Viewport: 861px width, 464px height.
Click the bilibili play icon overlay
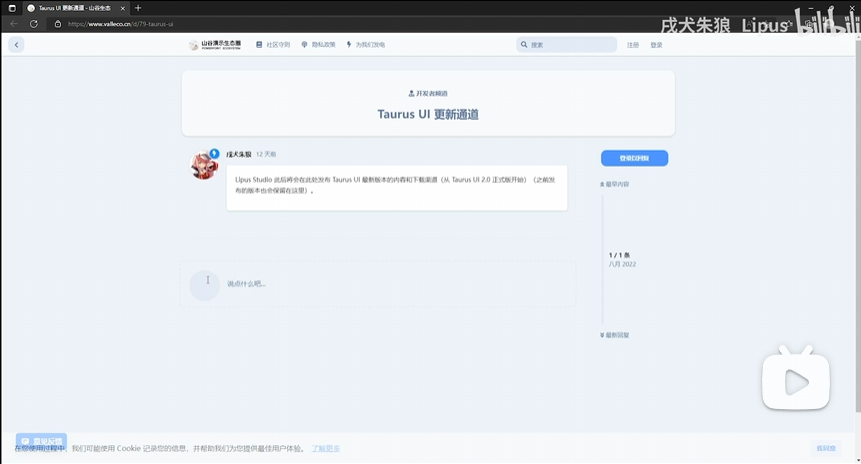pos(796,379)
